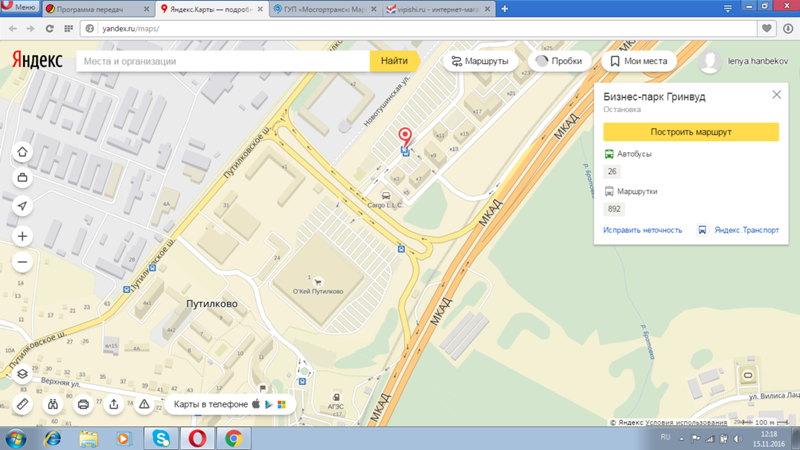
Task: Go back in browser history
Action: point(13,29)
